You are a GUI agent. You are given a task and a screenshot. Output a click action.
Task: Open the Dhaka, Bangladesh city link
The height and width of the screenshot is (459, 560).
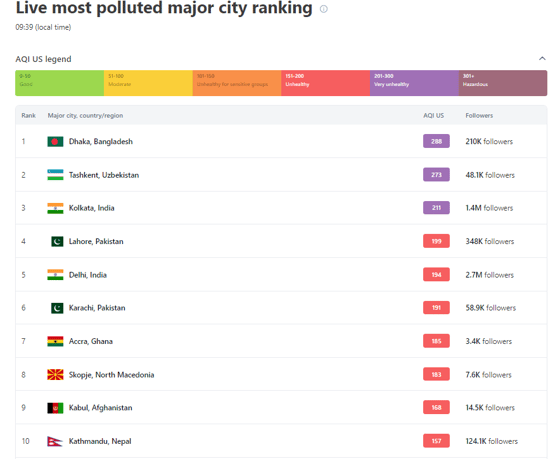click(101, 141)
